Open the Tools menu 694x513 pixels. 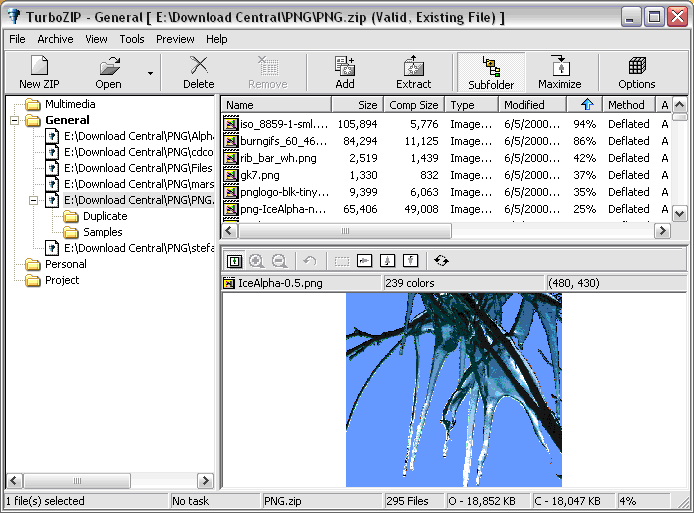(132, 39)
